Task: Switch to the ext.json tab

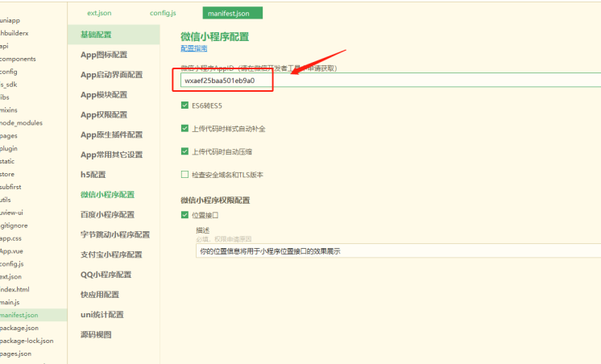Action: [x=99, y=13]
